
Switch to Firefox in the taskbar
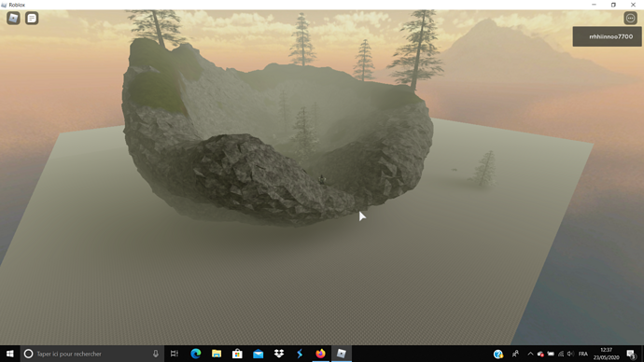pos(320,354)
